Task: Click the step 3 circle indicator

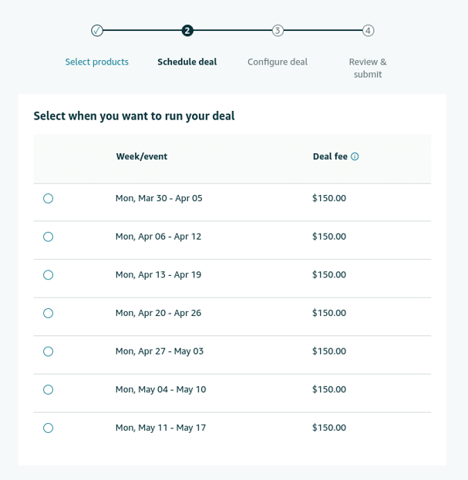Action: pos(278,31)
